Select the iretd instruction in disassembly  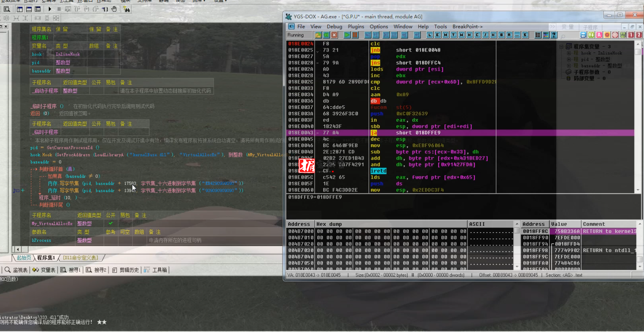(378, 171)
